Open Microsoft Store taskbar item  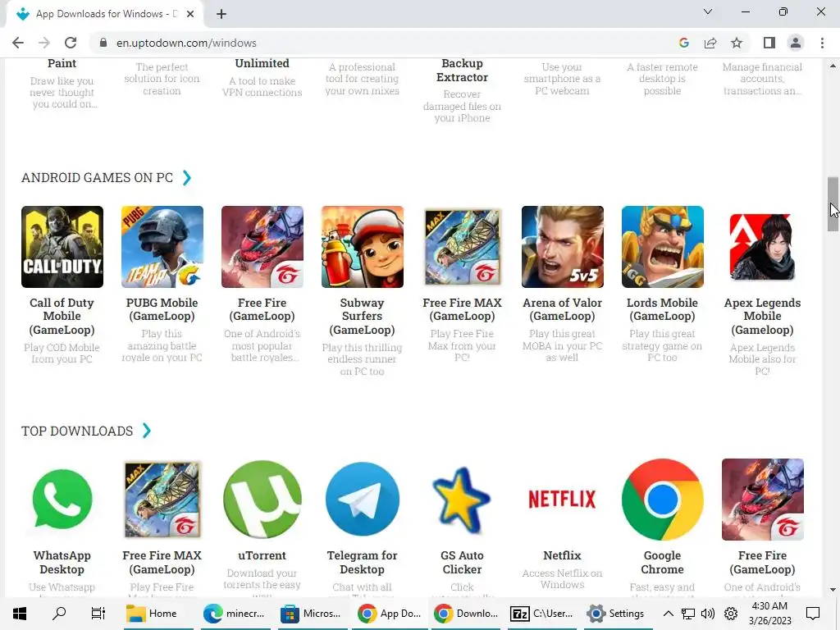point(313,614)
